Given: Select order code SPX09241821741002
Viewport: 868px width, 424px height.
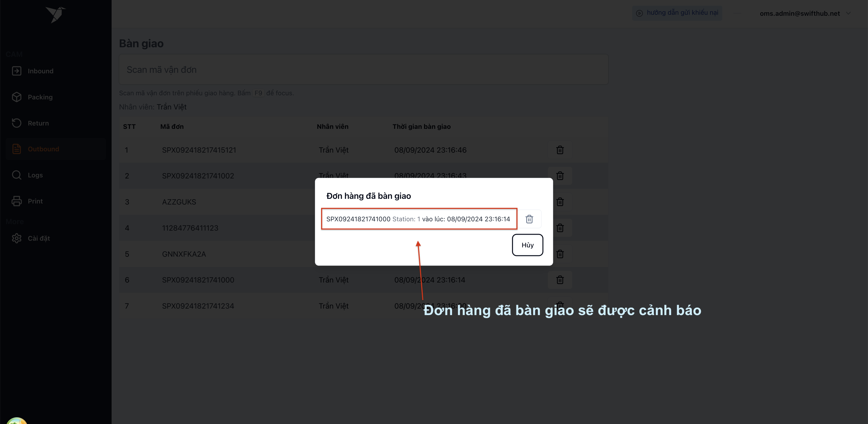Looking at the screenshot, I should [x=198, y=176].
